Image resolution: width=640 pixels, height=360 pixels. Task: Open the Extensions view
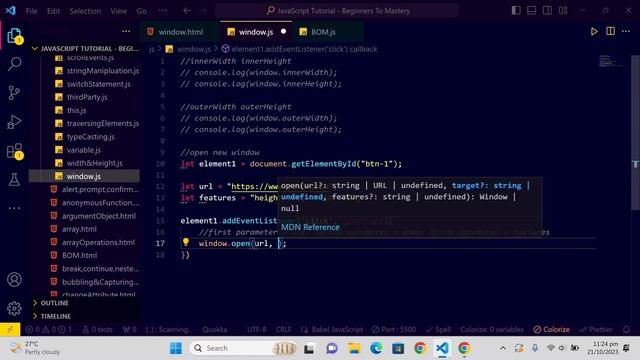pos(14,151)
